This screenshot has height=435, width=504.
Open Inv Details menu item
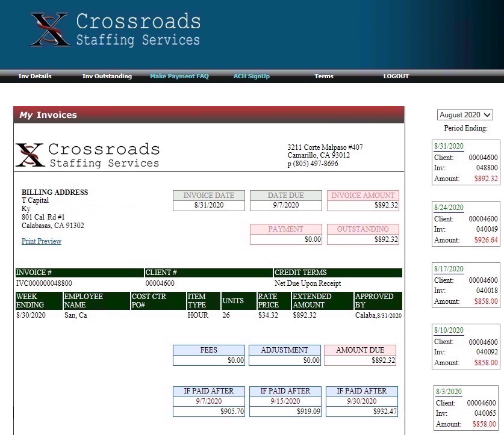pos(35,76)
